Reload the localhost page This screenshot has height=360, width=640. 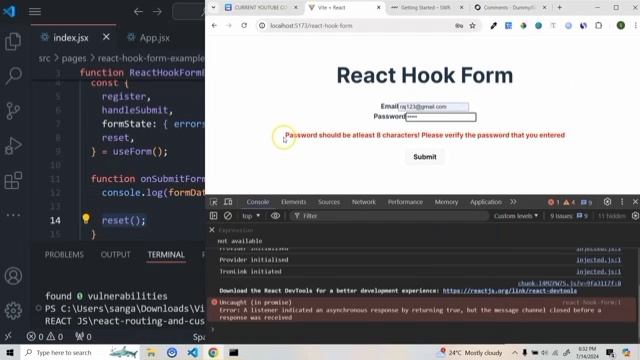[x=244, y=25]
